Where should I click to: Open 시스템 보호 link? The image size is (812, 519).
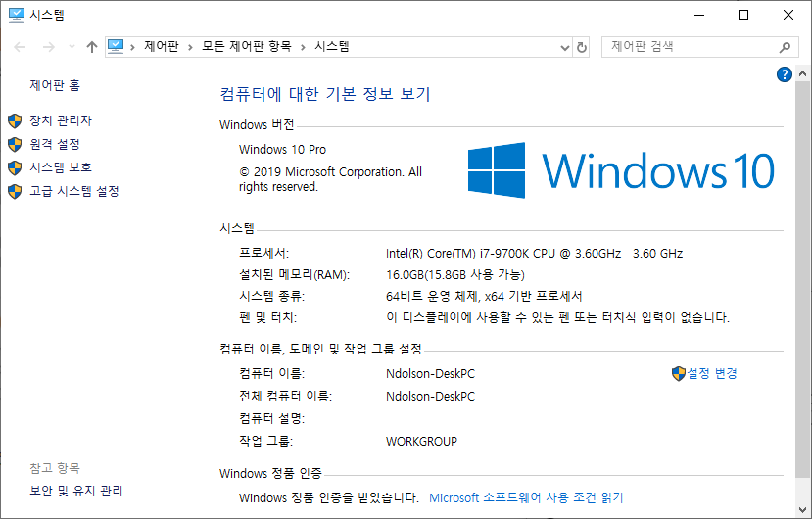[x=61, y=167]
